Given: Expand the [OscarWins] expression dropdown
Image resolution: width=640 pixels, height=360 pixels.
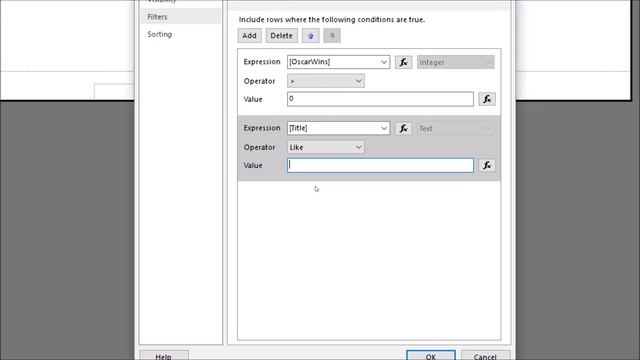Looking at the screenshot, I should pyautogui.click(x=384, y=62).
